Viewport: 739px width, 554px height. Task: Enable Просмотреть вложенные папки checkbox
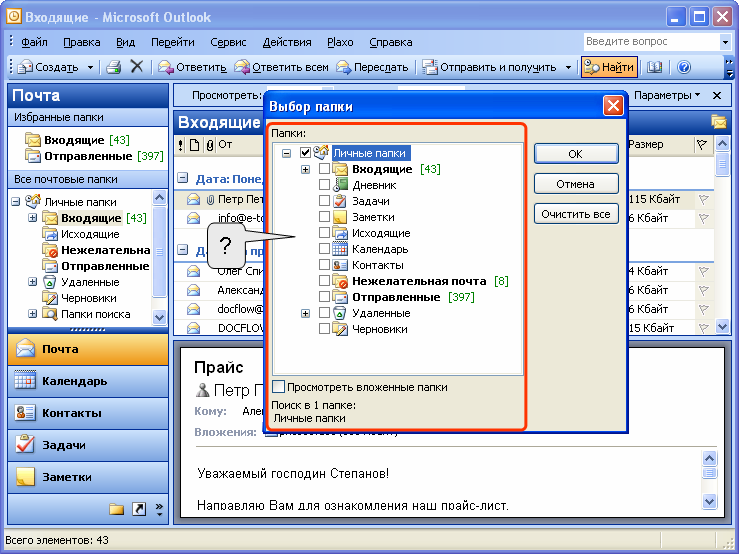279,387
